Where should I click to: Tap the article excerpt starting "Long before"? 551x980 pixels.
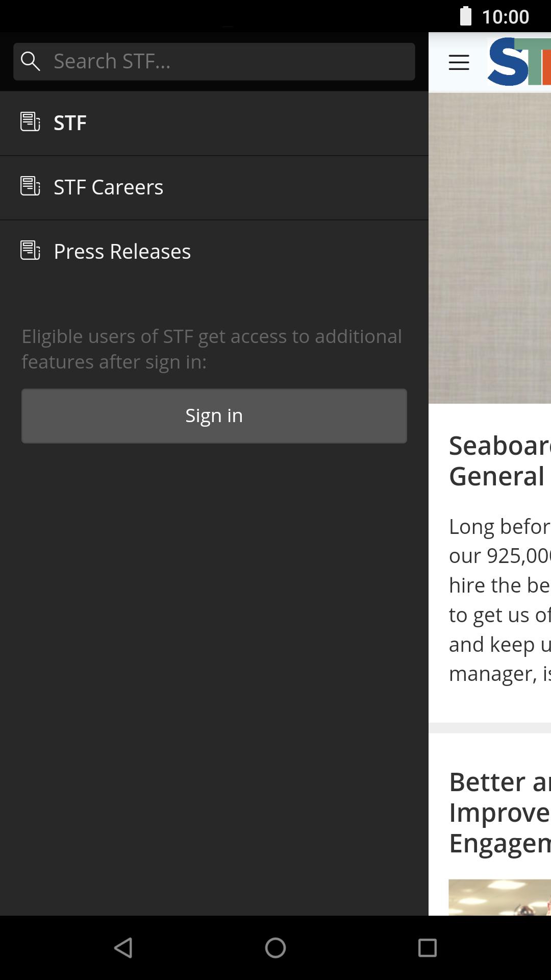click(500, 600)
